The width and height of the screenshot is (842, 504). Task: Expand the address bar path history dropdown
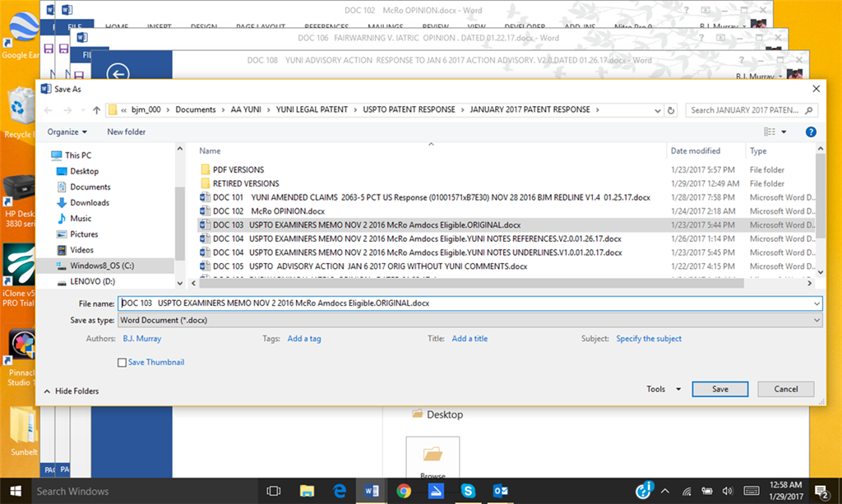coord(657,110)
